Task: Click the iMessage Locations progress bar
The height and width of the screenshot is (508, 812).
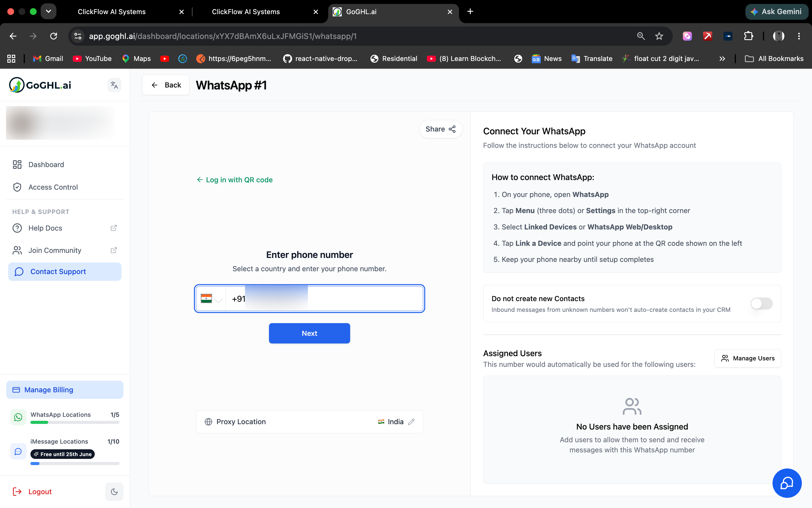Action: click(75, 463)
